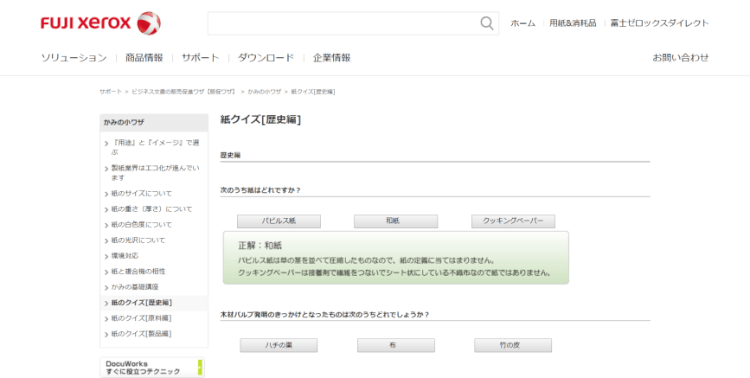750x378 pixels.
Task: Open the DocuWorks すぐに役立つテクニック banner
Action: pyautogui.click(x=152, y=367)
